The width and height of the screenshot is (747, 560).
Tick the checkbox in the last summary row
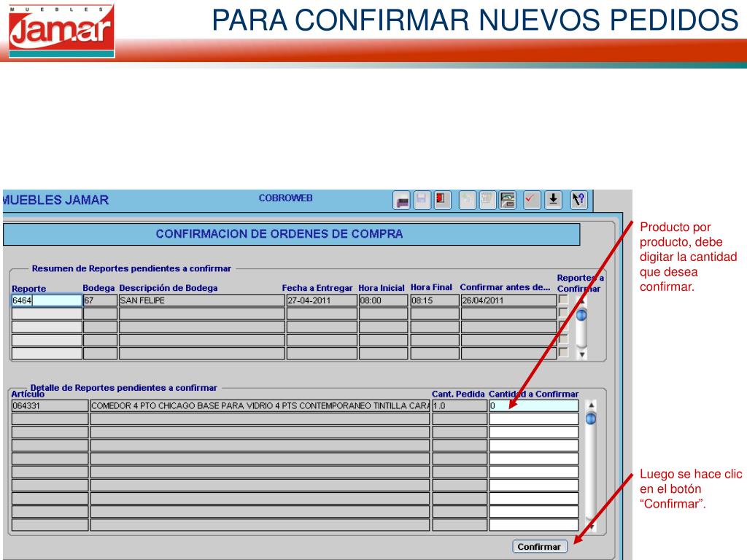(563, 353)
